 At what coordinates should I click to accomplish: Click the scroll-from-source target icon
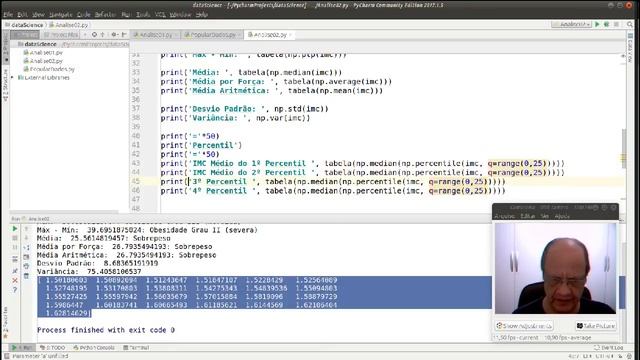pos(94,35)
